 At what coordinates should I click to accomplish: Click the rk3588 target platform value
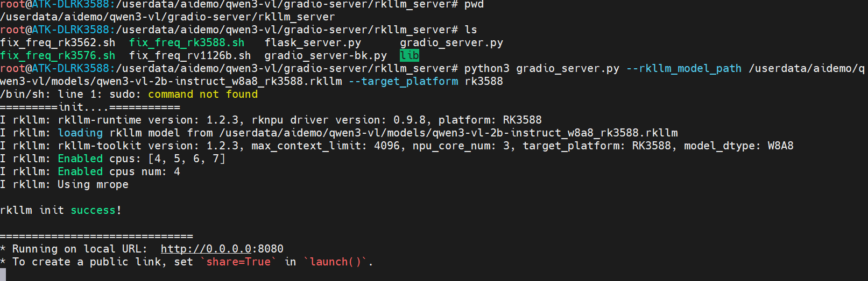484,81
